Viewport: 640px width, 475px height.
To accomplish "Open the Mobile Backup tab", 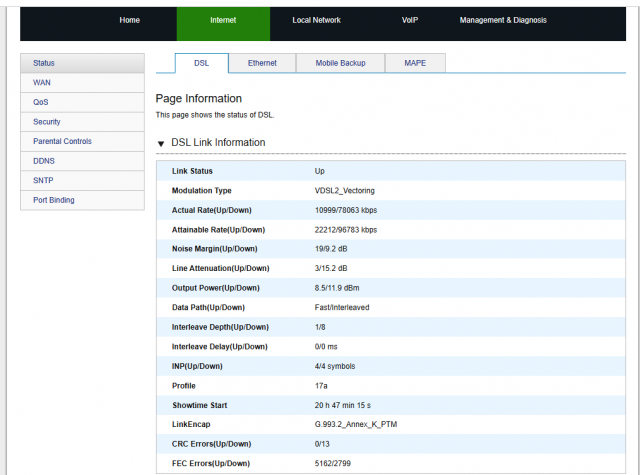I will point(340,63).
